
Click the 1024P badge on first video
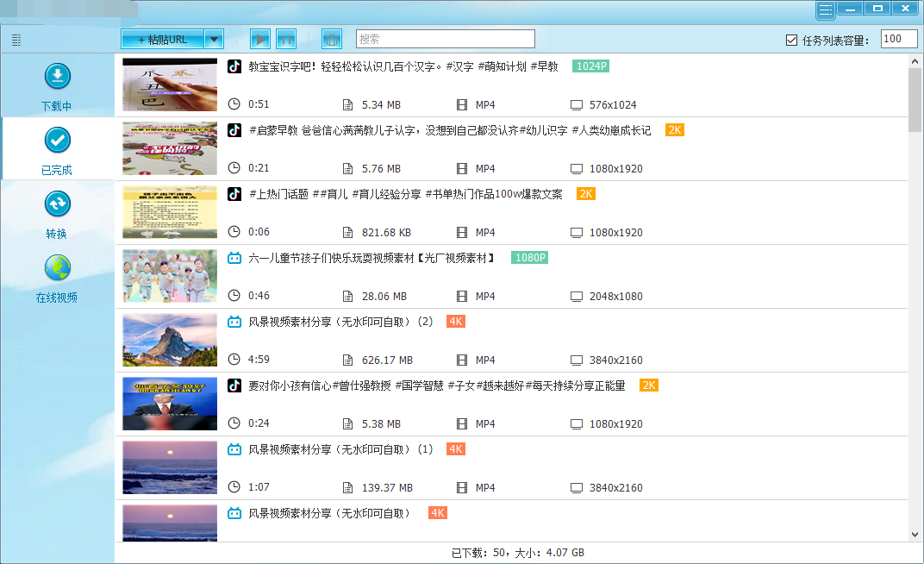pyautogui.click(x=590, y=66)
